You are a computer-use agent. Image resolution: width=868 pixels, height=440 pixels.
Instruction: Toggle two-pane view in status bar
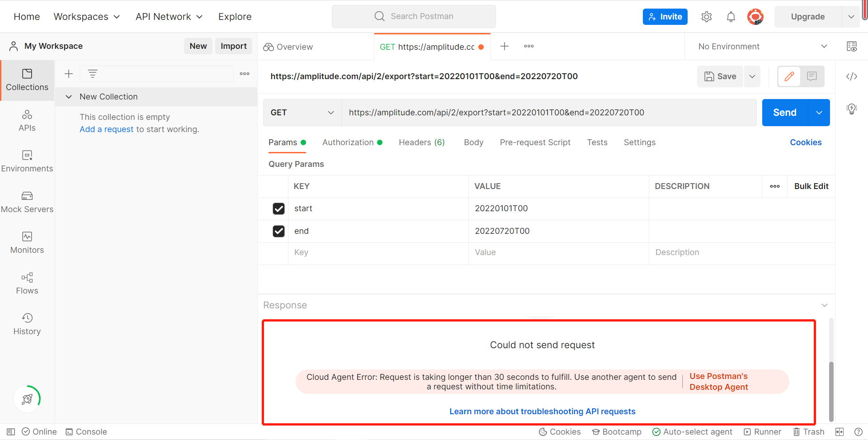(x=840, y=432)
